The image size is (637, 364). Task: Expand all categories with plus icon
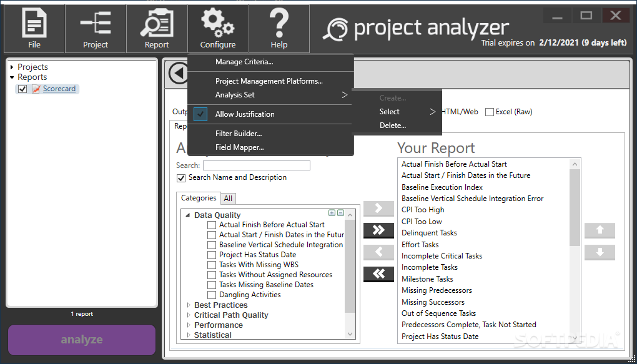click(x=332, y=213)
